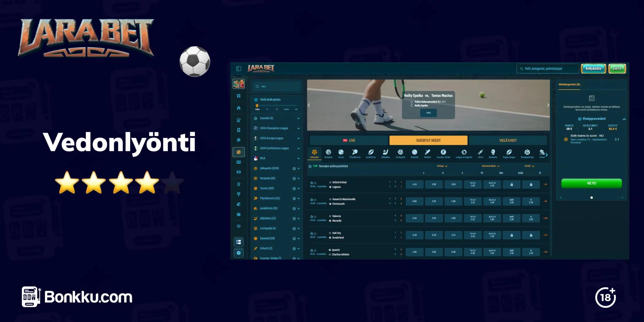644x322 pixels.
Task: Open the GG/NG market dropdown
Action: click(x=529, y=166)
